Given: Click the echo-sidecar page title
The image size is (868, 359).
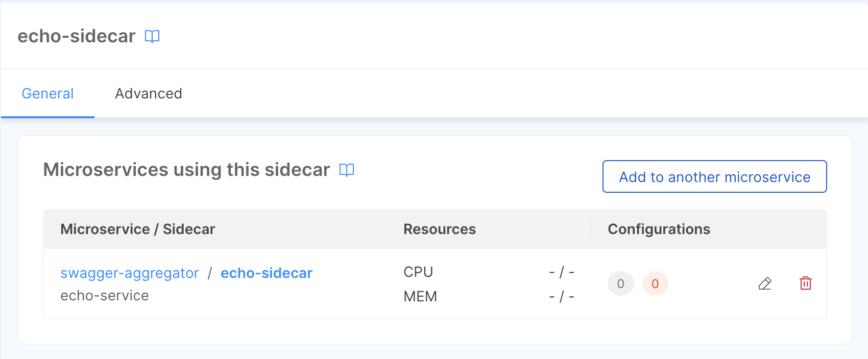Looking at the screenshot, I should pos(77,36).
